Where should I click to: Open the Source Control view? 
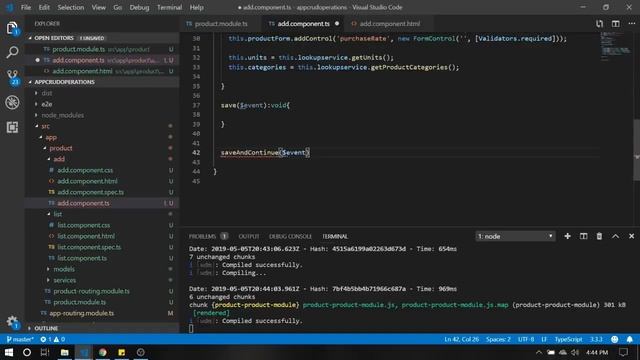12,77
